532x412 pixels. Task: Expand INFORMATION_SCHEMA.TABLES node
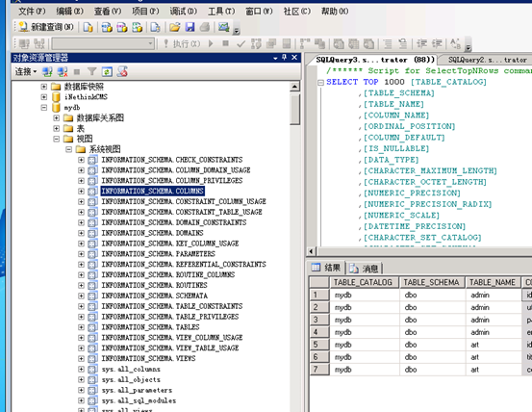[x=81, y=327]
